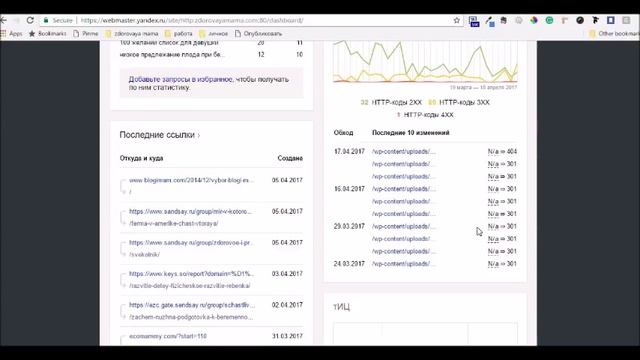Open the /ferma-v-amerike-chast-vtoraya/ target link
640x360 pixels.
click(173, 223)
